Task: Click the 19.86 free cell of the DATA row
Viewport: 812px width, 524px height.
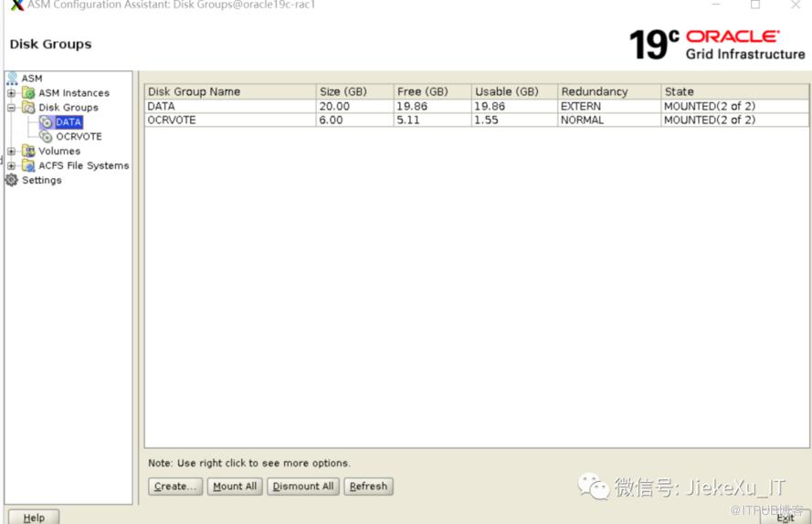Action: click(432, 106)
